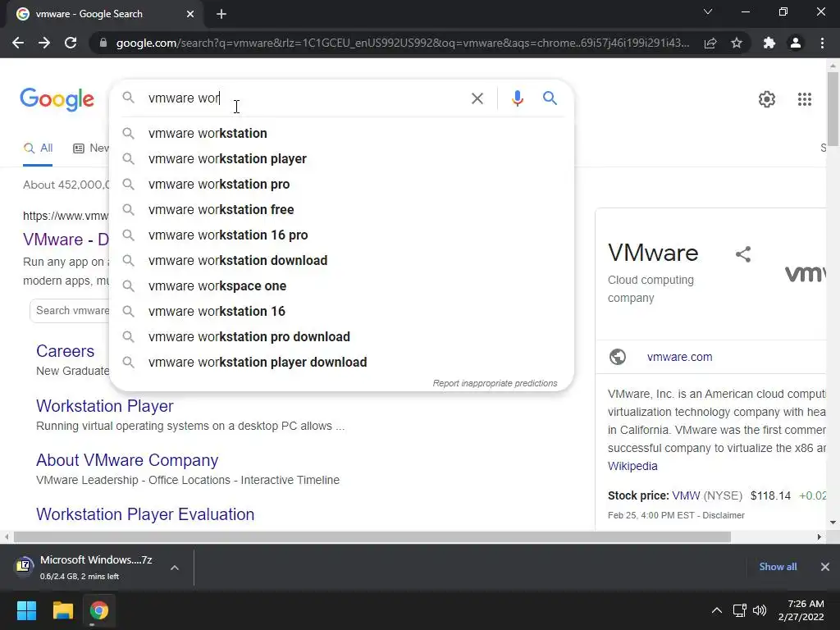This screenshot has height=630, width=840.
Task: Click Show all downloads
Action: click(778, 567)
